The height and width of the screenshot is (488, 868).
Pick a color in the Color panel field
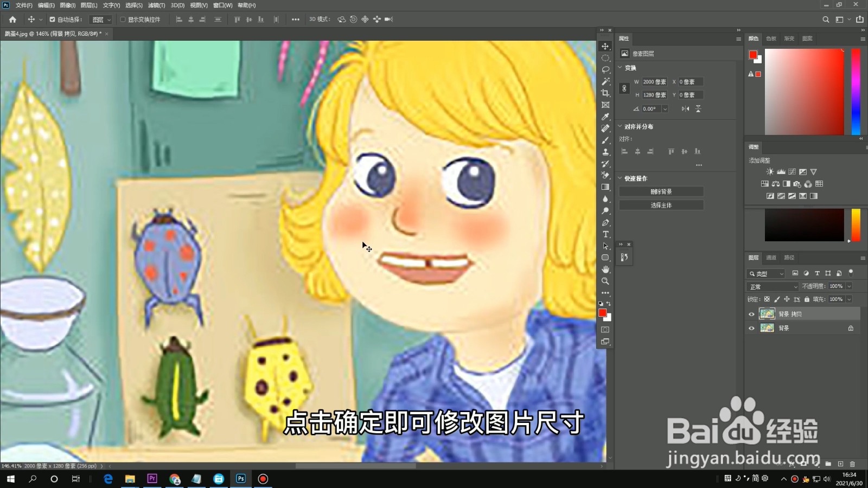coord(805,92)
